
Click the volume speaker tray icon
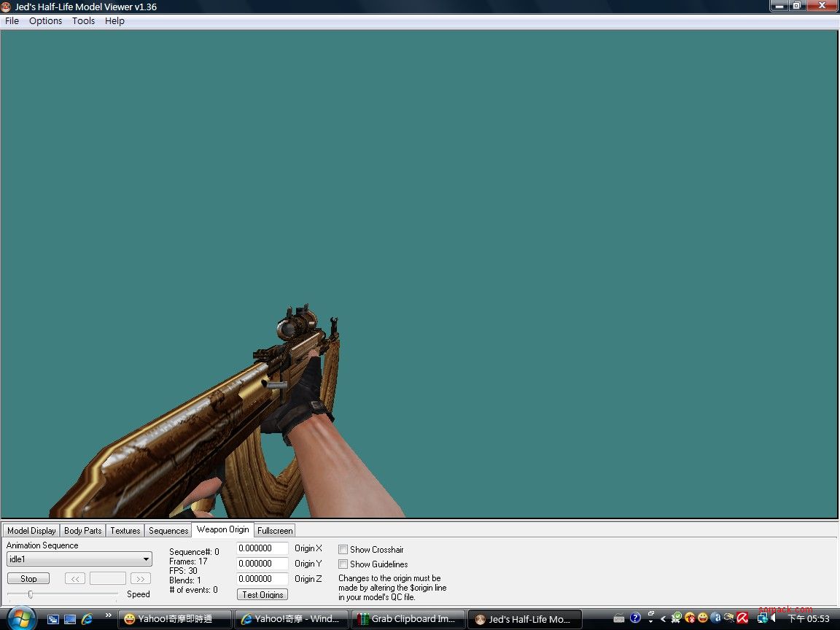pos(774,618)
